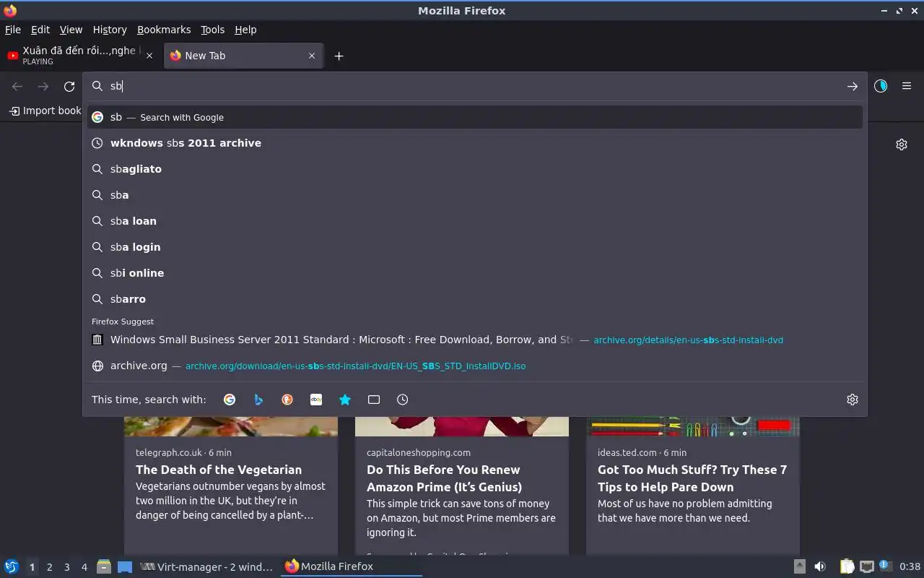Image resolution: width=924 pixels, height=578 pixels.
Task: Open new tab page settings gear
Action: (x=902, y=144)
